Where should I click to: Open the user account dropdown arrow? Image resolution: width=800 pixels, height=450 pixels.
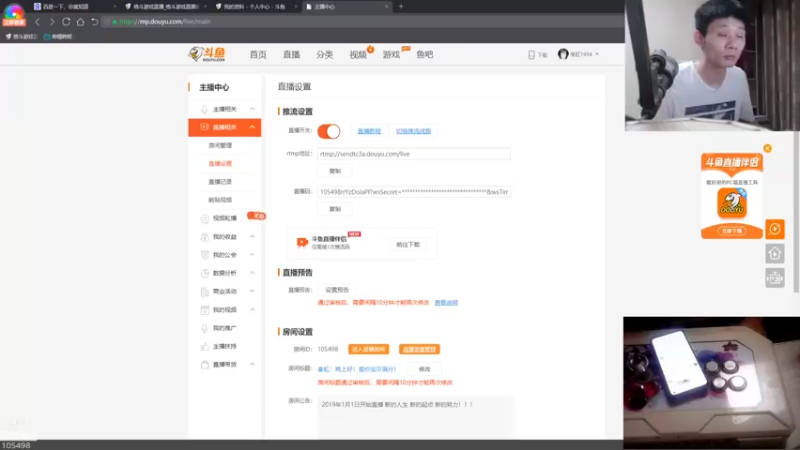point(597,54)
